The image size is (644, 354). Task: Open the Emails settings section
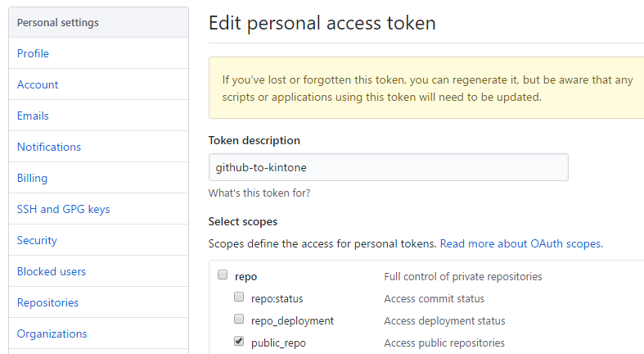33,116
